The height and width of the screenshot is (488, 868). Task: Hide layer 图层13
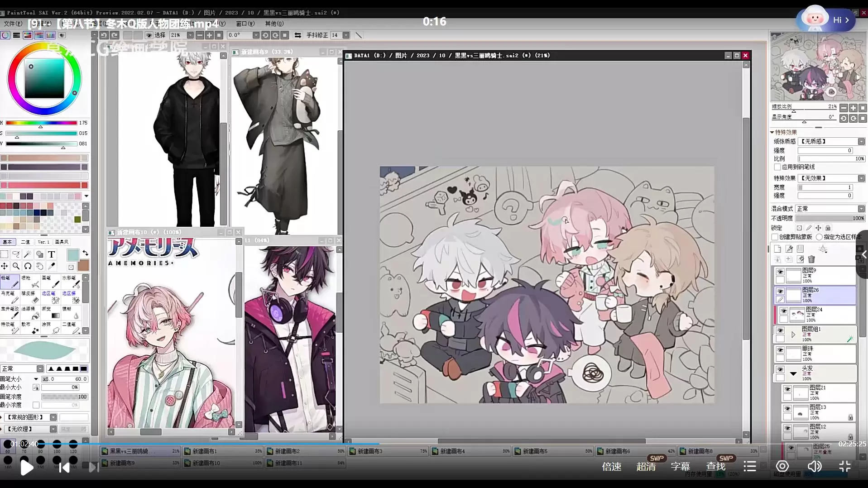[787, 409]
